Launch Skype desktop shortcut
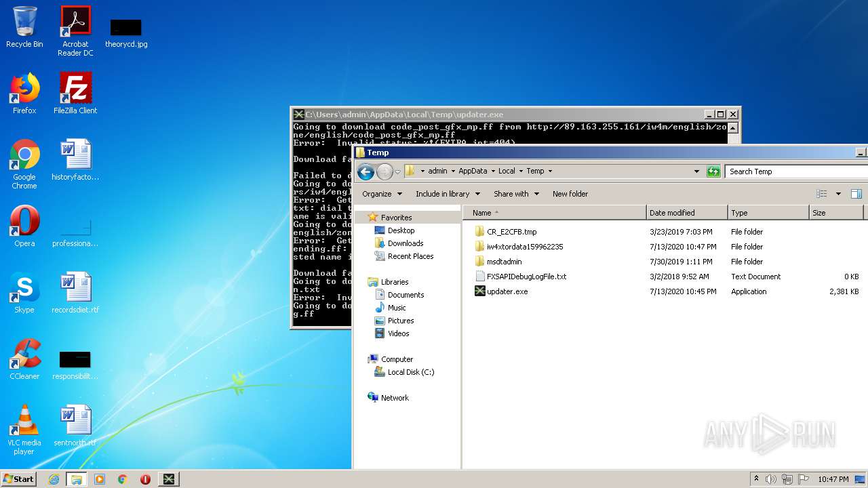The height and width of the screenshot is (488, 868). 24,293
